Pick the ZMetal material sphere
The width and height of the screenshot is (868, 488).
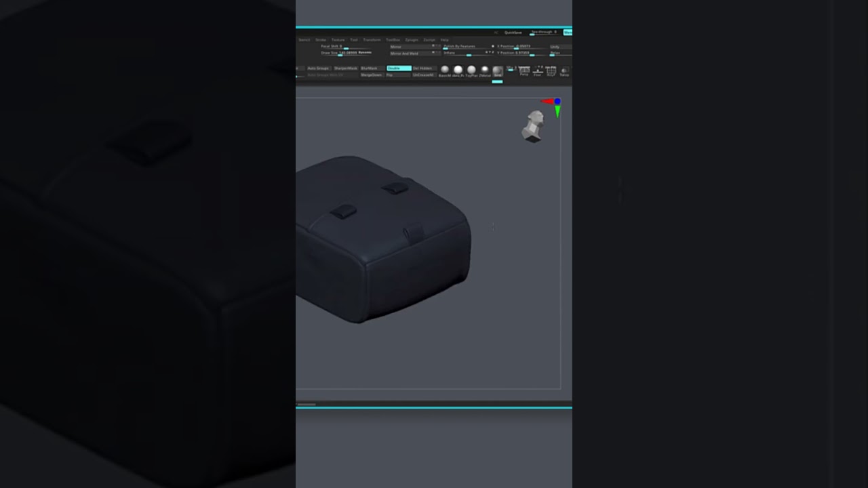(x=485, y=70)
